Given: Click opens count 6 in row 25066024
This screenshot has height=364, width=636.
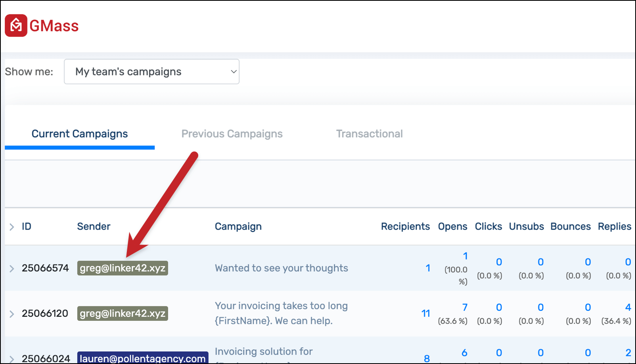Looking at the screenshot, I should 465,353.
